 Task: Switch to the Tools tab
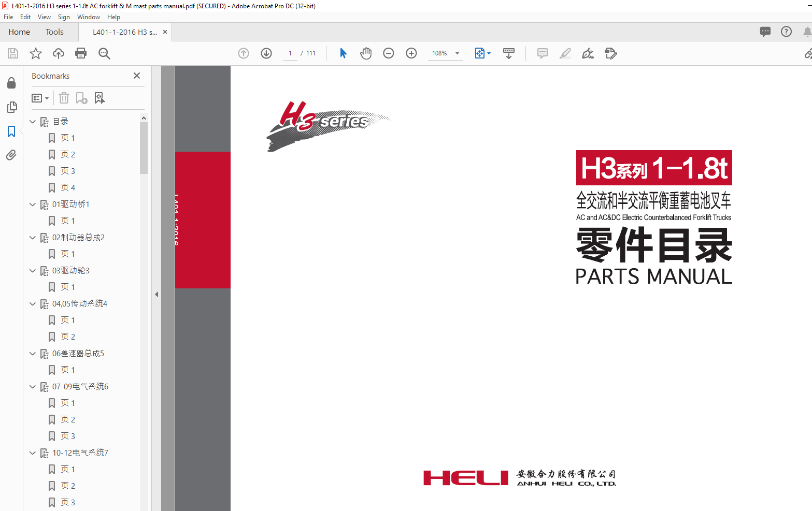point(54,32)
